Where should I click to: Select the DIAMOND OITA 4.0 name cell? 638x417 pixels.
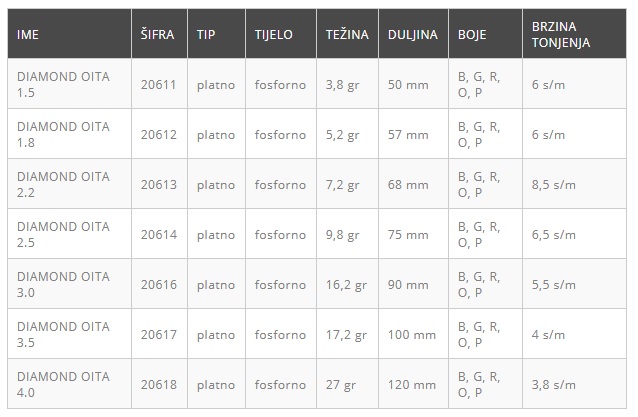point(63,384)
